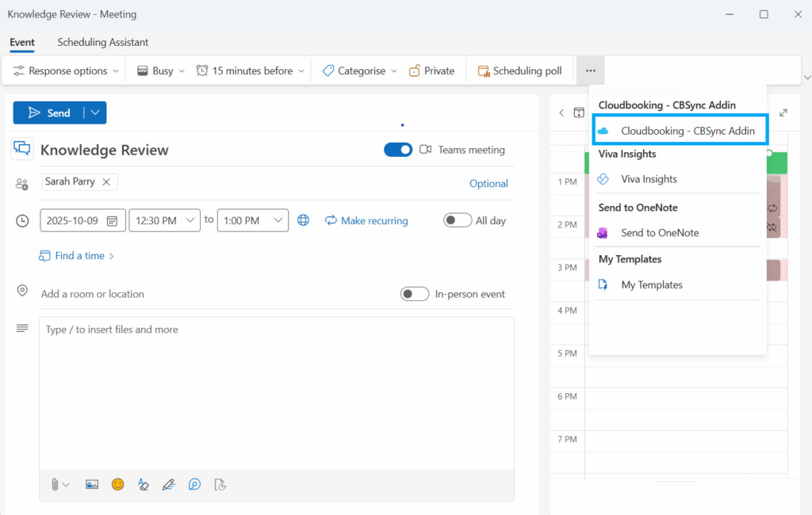Click the pen signature icon in editor toolbar
The width and height of the screenshot is (812, 515).
pos(169,484)
